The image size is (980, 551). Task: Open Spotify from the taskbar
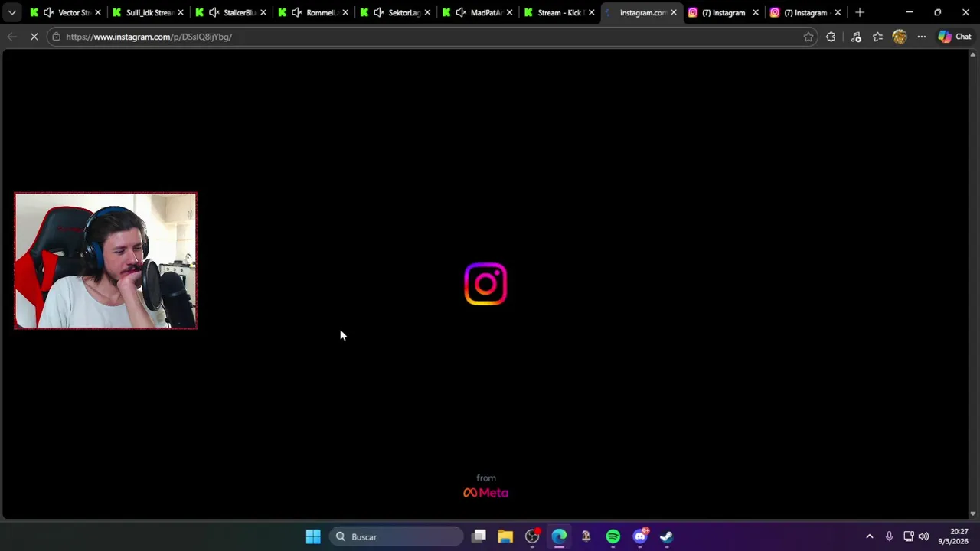pos(612,536)
